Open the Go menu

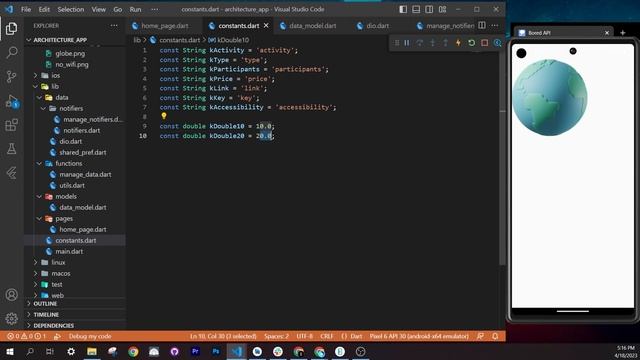[118, 9]
